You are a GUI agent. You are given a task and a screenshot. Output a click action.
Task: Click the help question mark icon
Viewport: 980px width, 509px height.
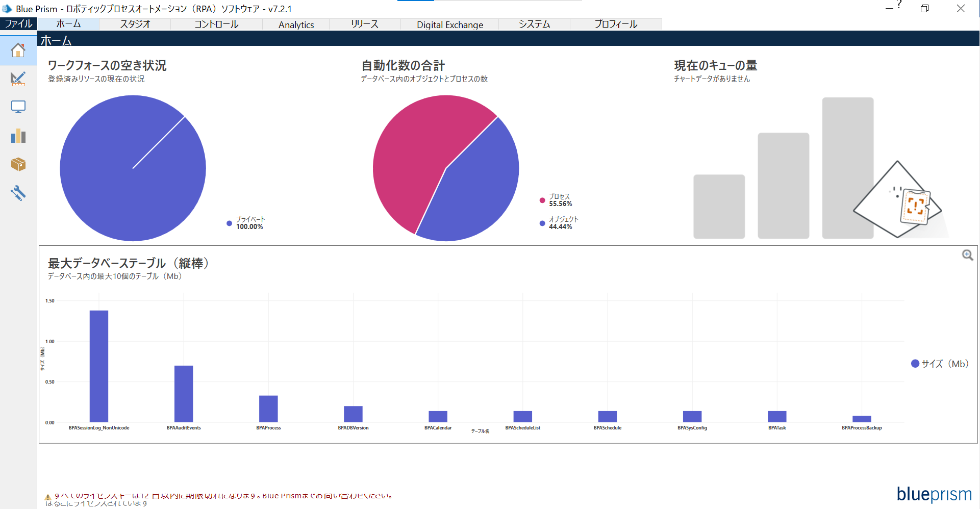pos(899,5)
